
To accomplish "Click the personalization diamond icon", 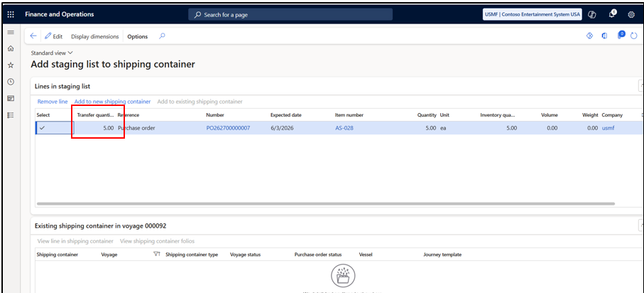I will [589, 36].
